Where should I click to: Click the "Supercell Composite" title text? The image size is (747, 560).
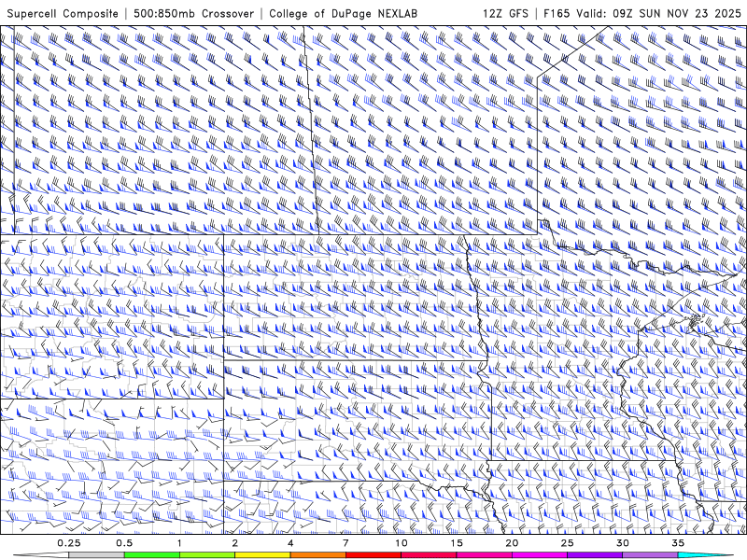[x=63, y=14]
